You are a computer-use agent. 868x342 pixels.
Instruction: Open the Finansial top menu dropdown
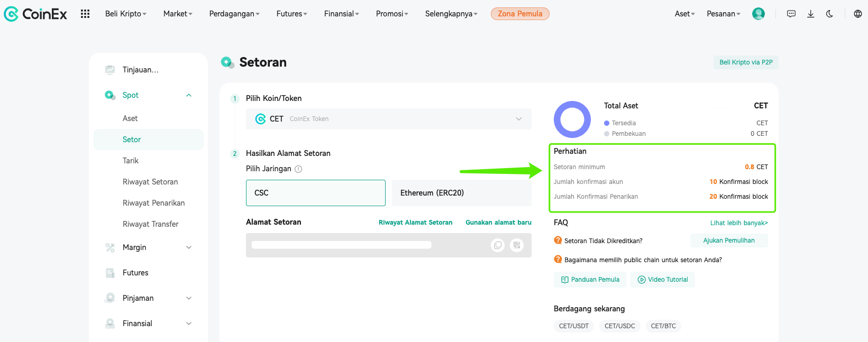click(x=342, y=14)
